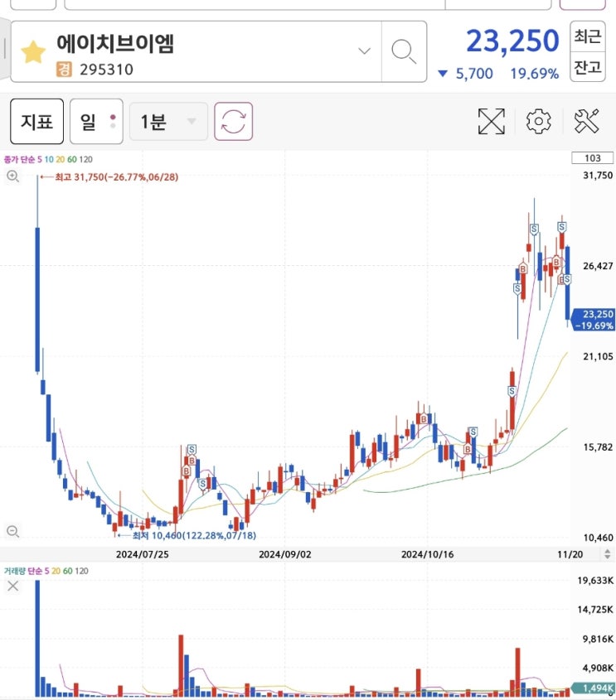Click the chart refresh icon
Viewport: 616px width, 700px height.
pyautogui.click(x=233, y=122)
